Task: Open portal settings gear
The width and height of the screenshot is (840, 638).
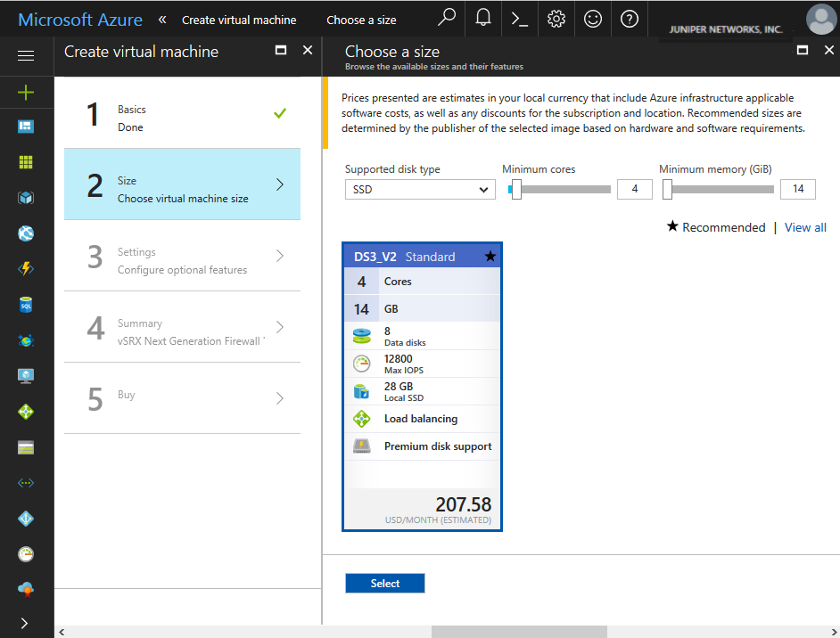Action: [556, 19]
